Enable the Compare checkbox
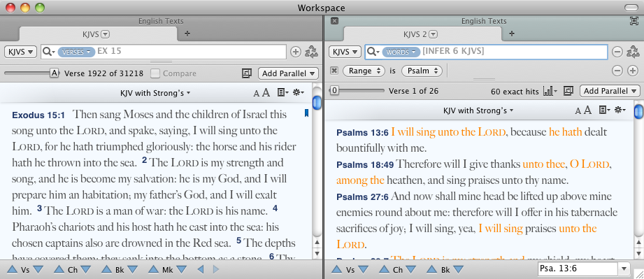This screenshot has height=279, width=644. (x=155, y=73)
